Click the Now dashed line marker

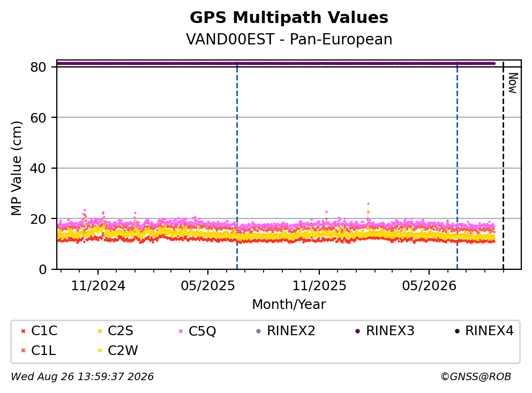503,166
